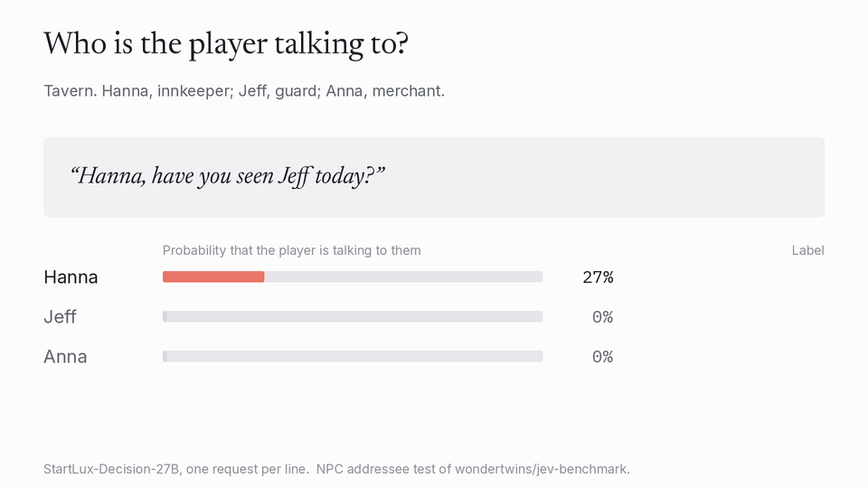Click the 0% value for Anna
This screenshot has height=488, width=868.
coord(602,357)
